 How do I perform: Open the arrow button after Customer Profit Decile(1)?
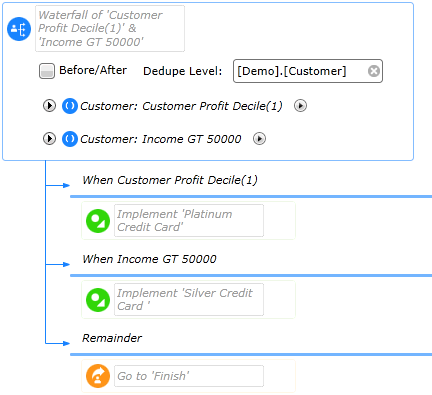pyautogui.click(x=300, y=106)
